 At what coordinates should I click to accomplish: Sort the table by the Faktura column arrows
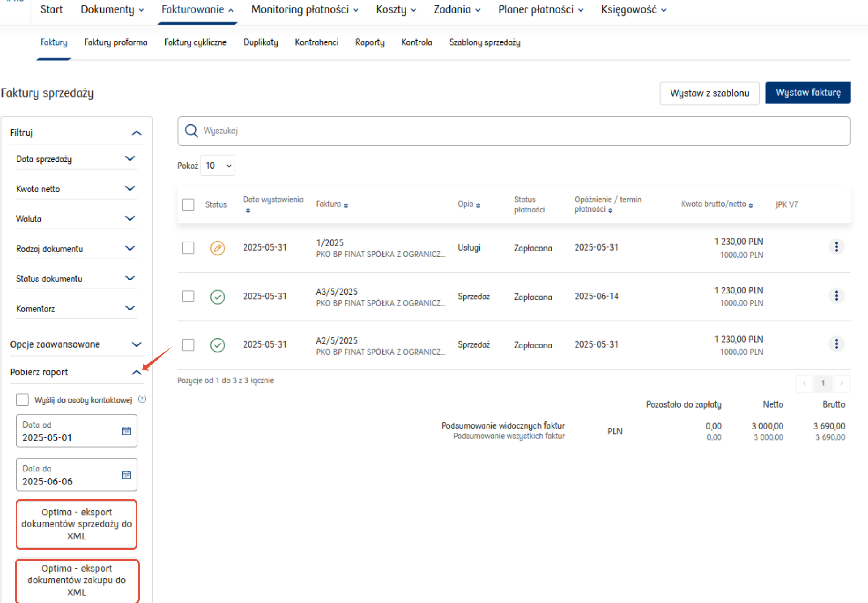coord(346,205)
